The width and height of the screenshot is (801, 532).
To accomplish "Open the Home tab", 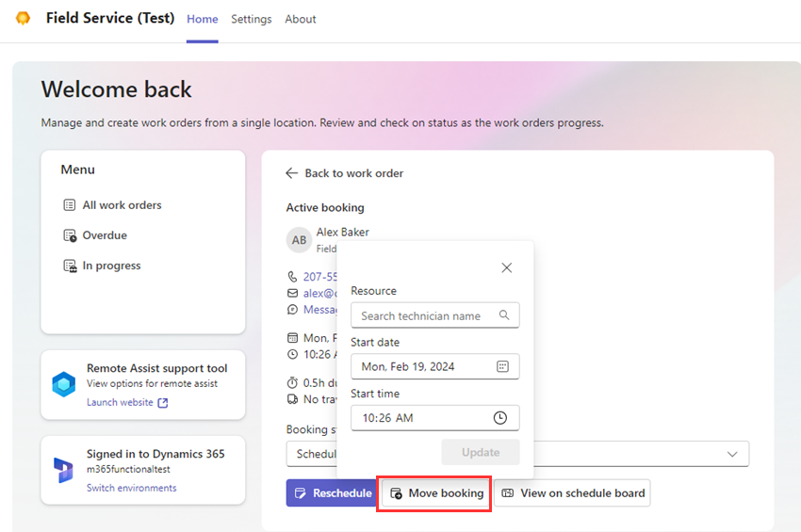I will click(x=203, y=19).
